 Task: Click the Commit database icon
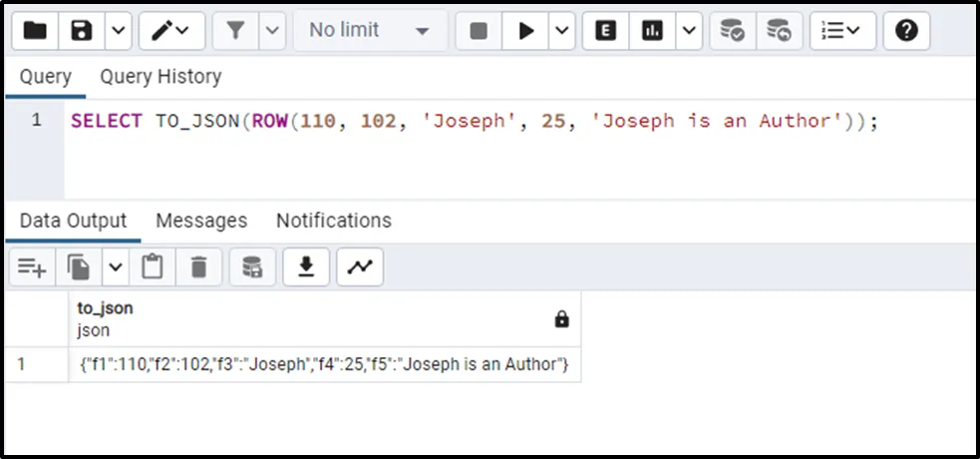tap(733, 31)
